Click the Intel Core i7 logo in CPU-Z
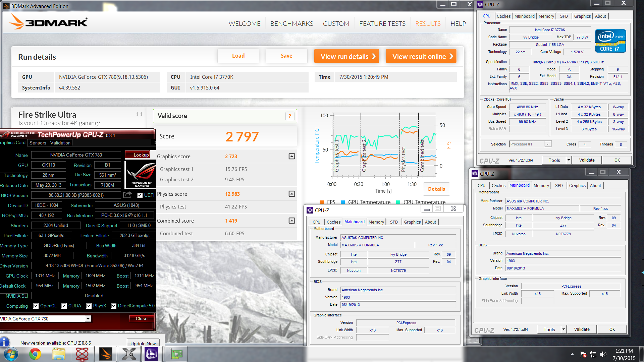Viewport: 644px width, 362px height. (610, 41)
